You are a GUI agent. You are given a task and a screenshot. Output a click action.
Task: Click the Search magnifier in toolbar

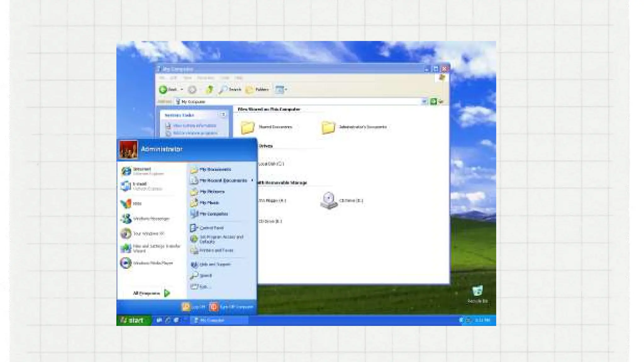[x=223, y=90]
